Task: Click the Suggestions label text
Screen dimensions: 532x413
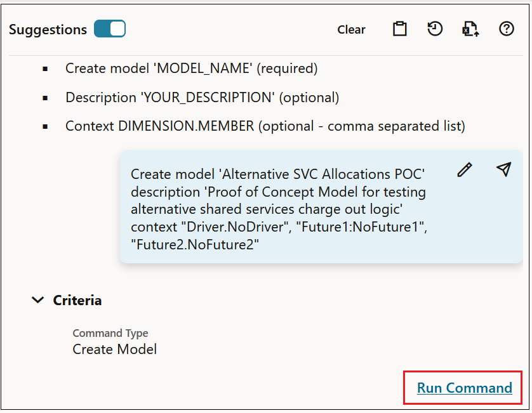Action: click(48, 30)
